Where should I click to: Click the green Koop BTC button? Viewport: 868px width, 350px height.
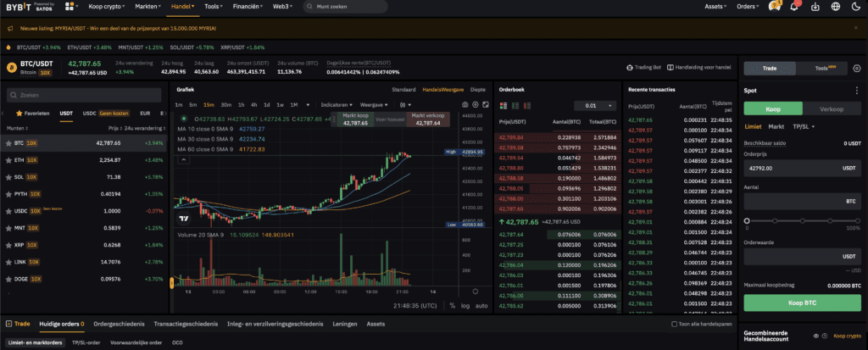(802, 303)
